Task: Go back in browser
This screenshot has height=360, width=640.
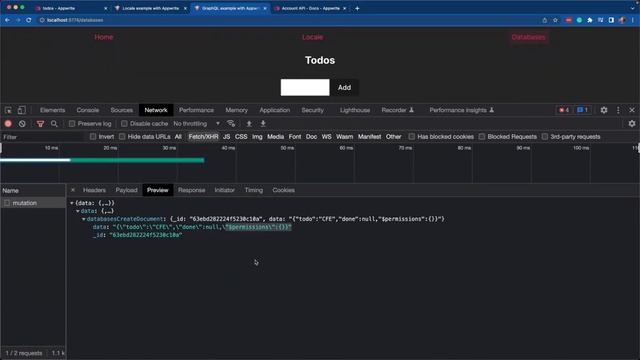Action: [7, 20]
